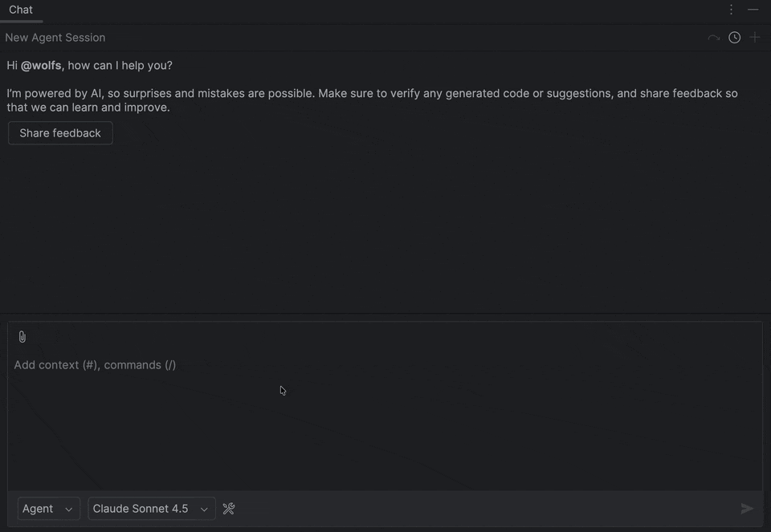Open the three-dot overflow menu
This screenshot has height=532, width=771.
731,10
